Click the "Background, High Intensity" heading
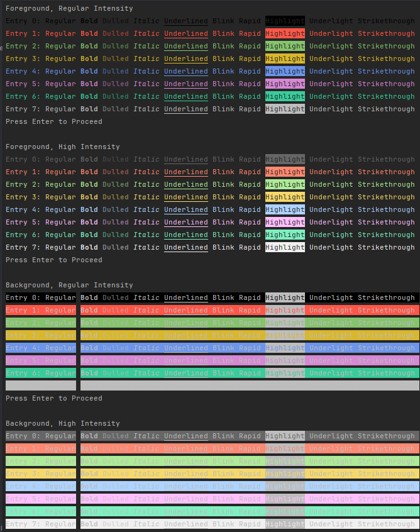This screenshot has width=420, height=532. pyautogui.click(x=63, y=424)
